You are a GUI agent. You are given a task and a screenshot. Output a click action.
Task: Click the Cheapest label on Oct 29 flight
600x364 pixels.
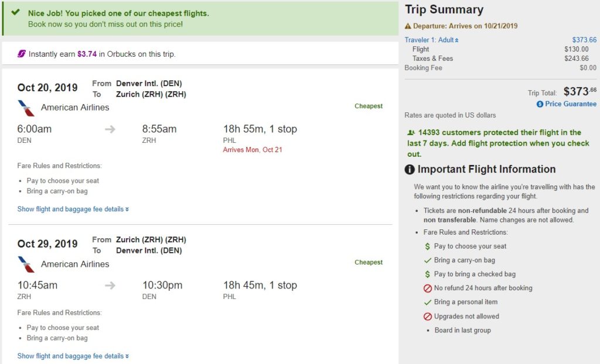pyautogui.click(x=369, y=262)
